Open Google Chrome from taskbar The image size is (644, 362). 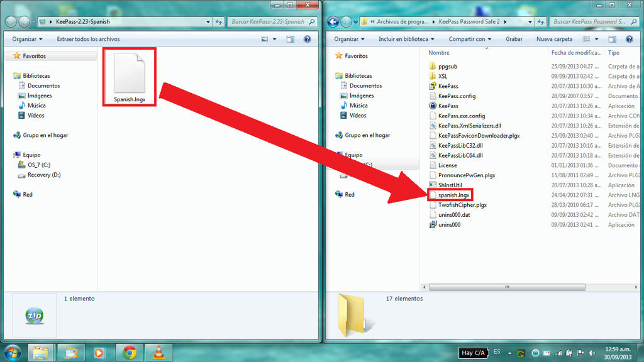[130, 353]
